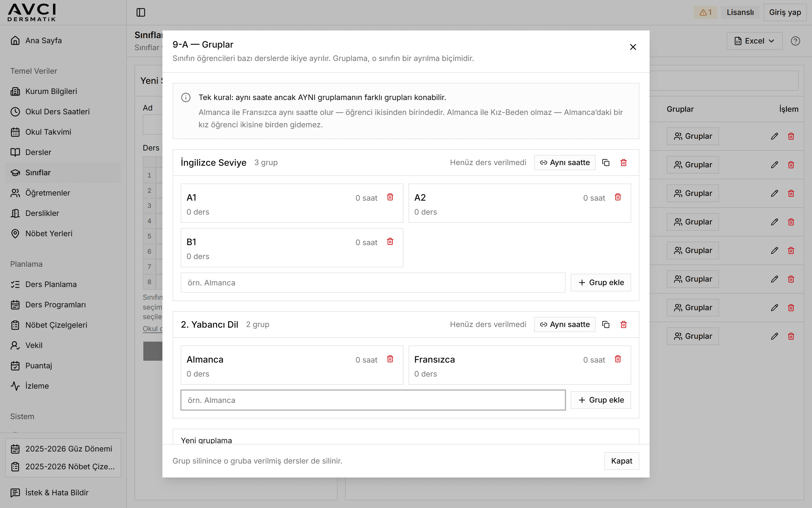Open İzleme page
Image resolution: width=812 pixels, height=508 pixels.
click(63, 386)
